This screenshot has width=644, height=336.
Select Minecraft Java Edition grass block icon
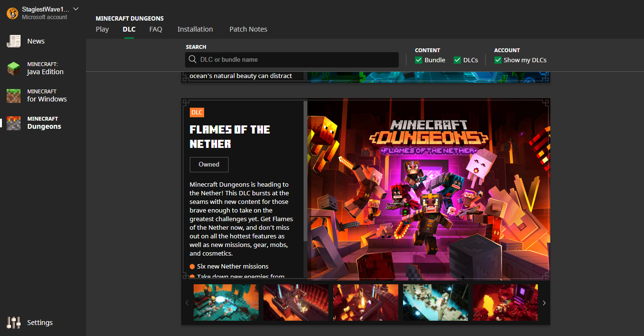pos(13,68)
